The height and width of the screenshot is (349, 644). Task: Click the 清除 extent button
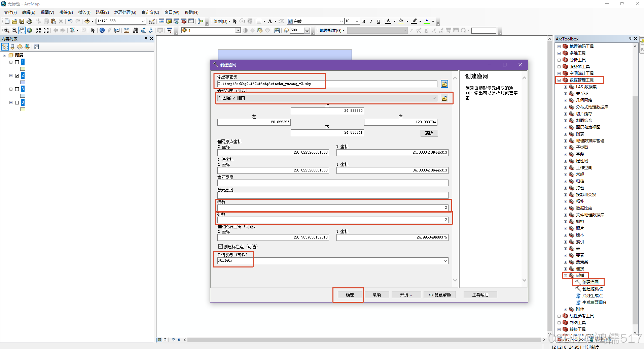(x=429, y=133)
